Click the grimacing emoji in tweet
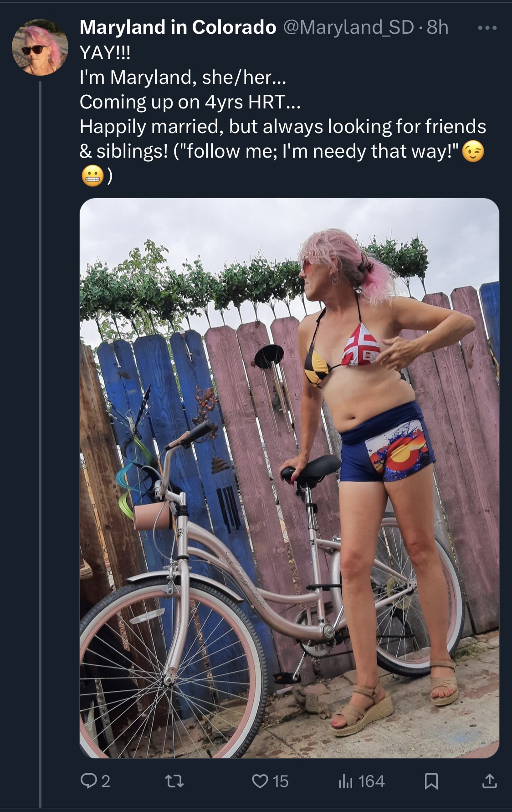 pos(91,176)
